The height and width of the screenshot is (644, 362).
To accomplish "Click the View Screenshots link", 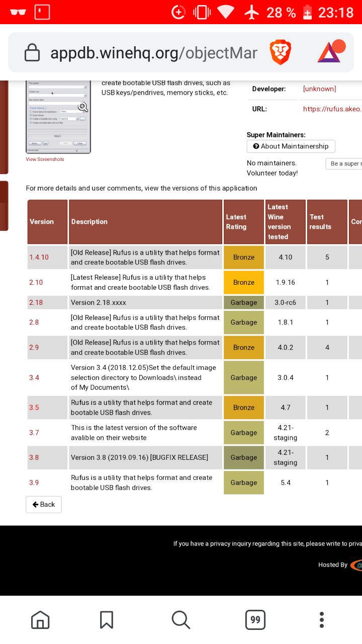I will tap(45, 159).
